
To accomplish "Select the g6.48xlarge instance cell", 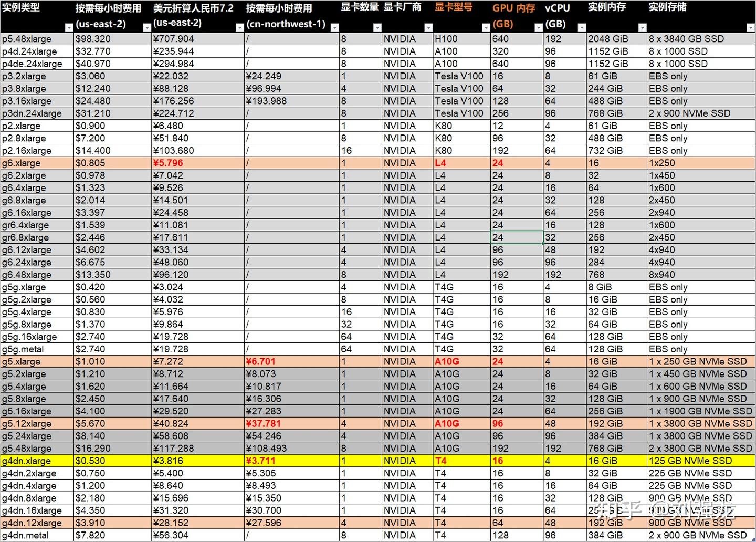I will 37,275.
